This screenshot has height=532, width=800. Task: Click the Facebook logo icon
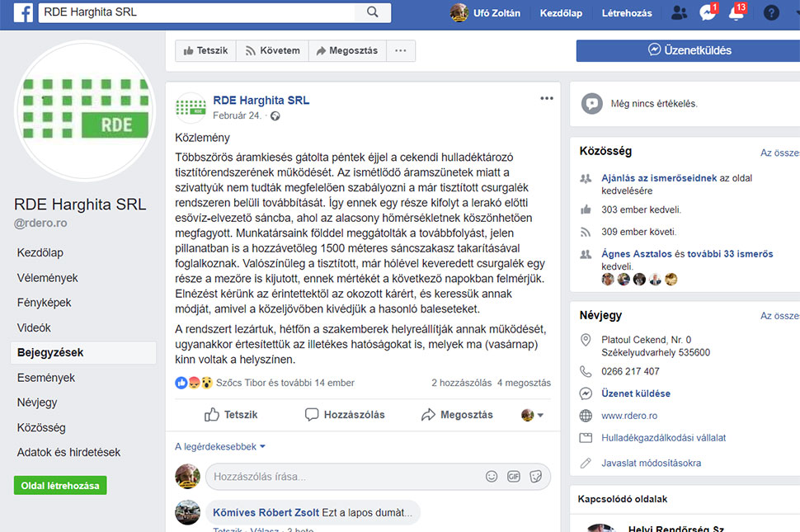point(22,12)
